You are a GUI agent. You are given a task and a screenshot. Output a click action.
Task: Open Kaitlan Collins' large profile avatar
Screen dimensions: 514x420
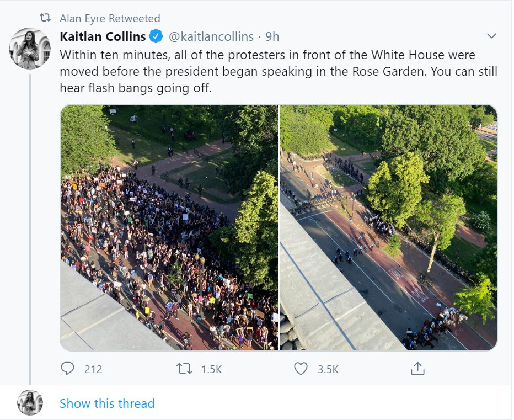[30, 49]
